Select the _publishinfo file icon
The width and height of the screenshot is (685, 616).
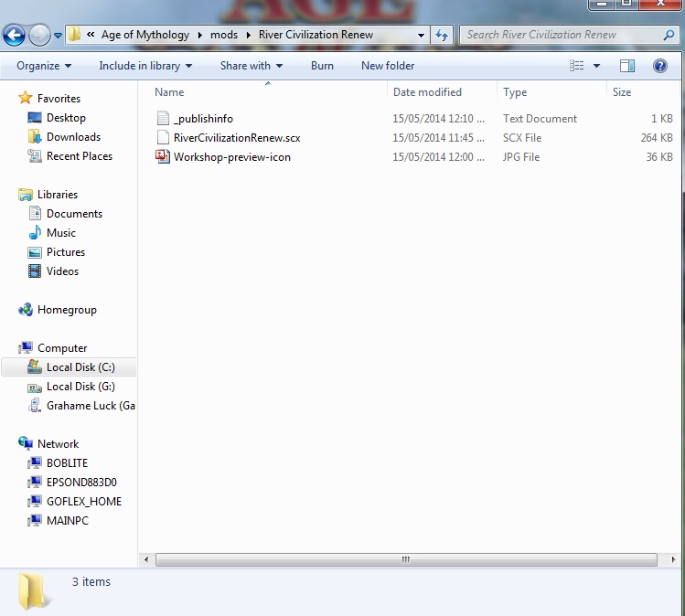pyautogui.click(x=163, y=118)
